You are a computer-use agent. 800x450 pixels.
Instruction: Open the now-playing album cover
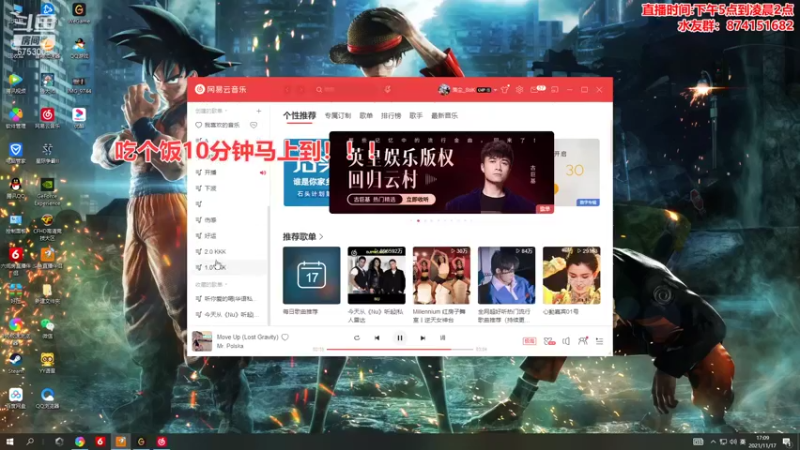pyautogui.click(x=202, y=341)
